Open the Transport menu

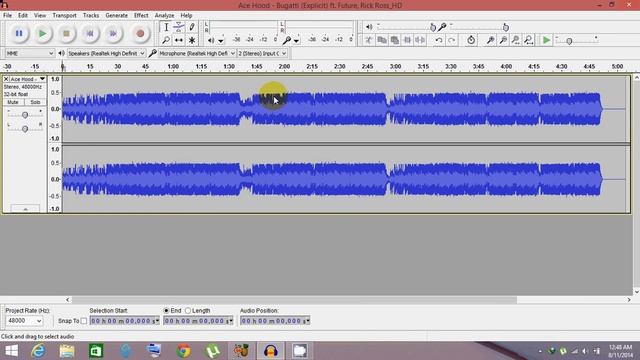[x=64, y=16]
